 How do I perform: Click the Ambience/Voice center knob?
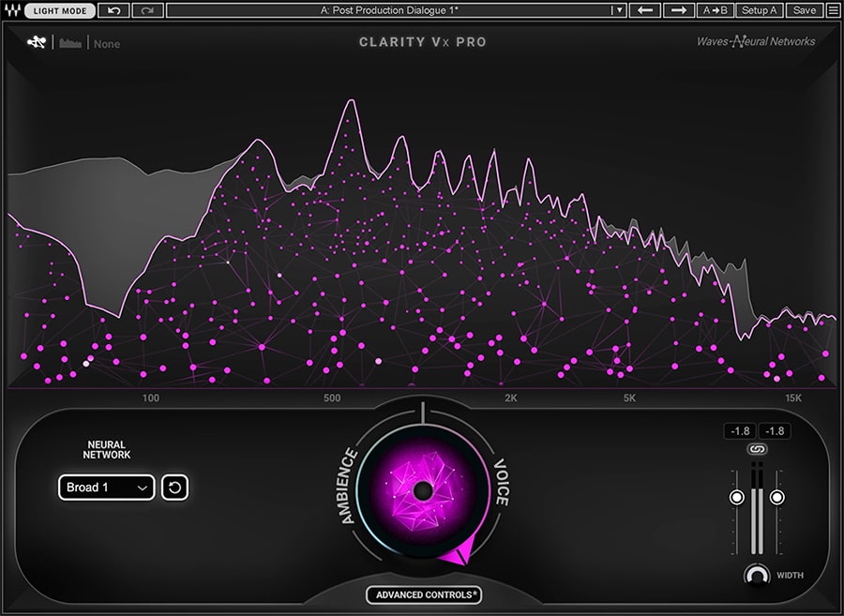tap(423, 490)
